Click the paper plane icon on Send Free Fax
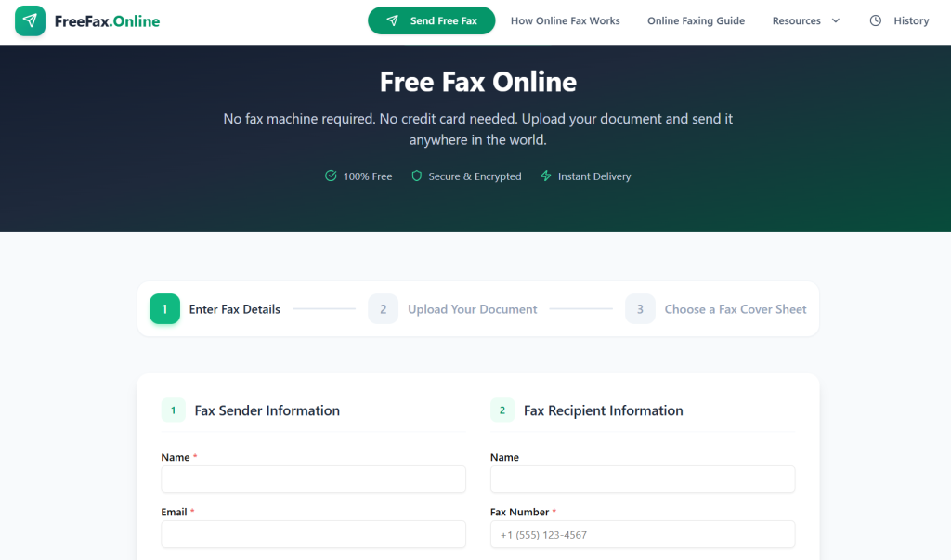 (x=391, y=20)
